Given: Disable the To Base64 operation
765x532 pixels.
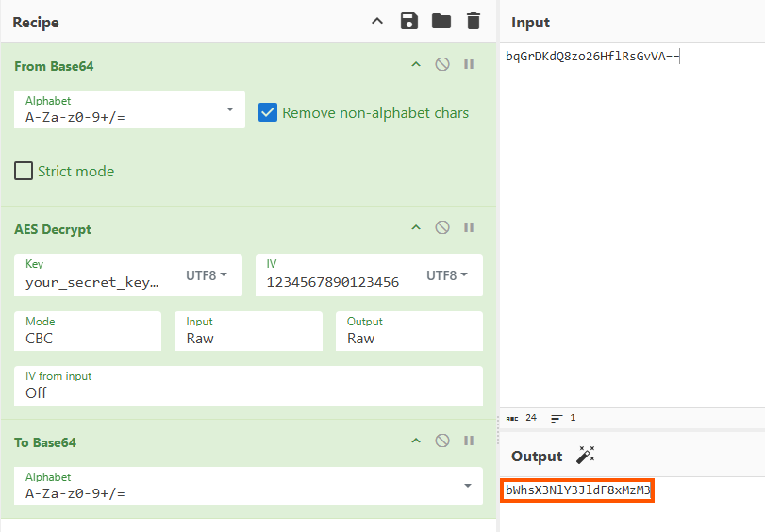Looking at the screenshot, I should tap(442, 441).
